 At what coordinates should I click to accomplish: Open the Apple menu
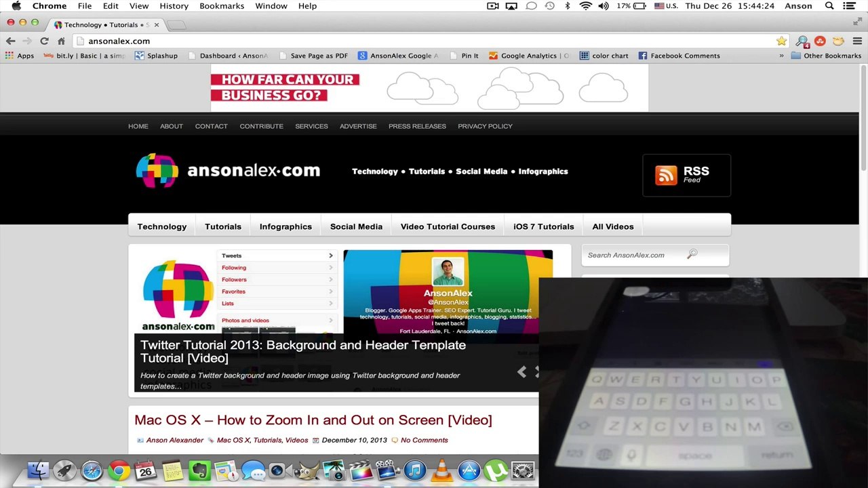point(16,6)
